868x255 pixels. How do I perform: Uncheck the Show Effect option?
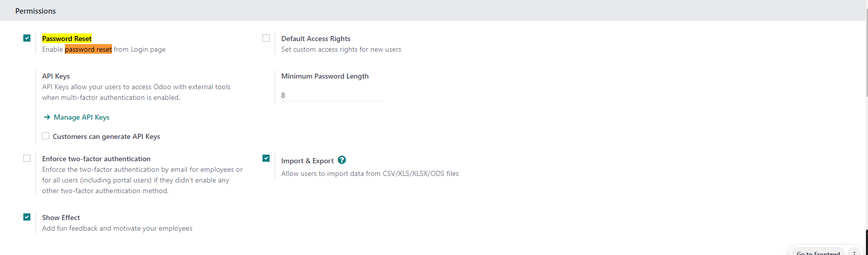coord(27,217)
